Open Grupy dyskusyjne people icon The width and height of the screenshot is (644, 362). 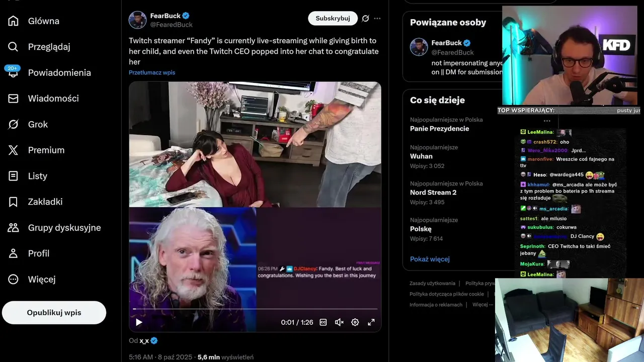pos(14,228)
